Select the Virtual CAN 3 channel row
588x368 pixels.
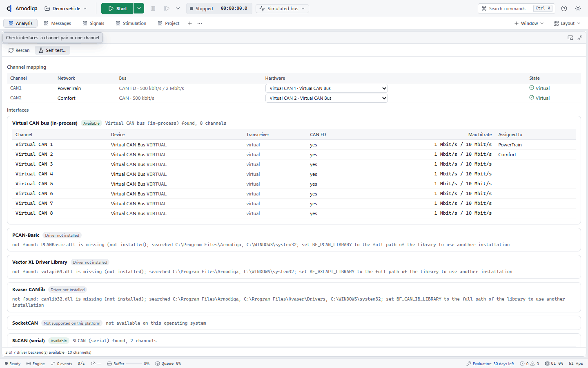[294, 164]
